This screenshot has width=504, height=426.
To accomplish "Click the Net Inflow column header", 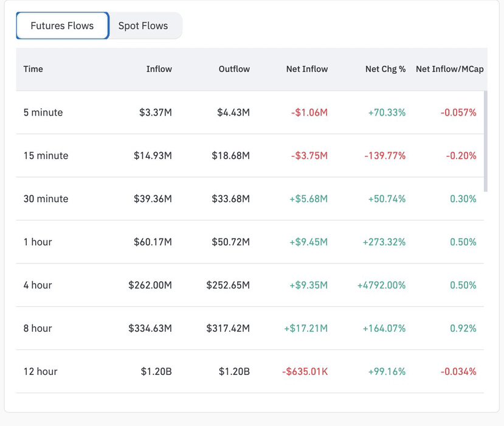I will [306, 69].
